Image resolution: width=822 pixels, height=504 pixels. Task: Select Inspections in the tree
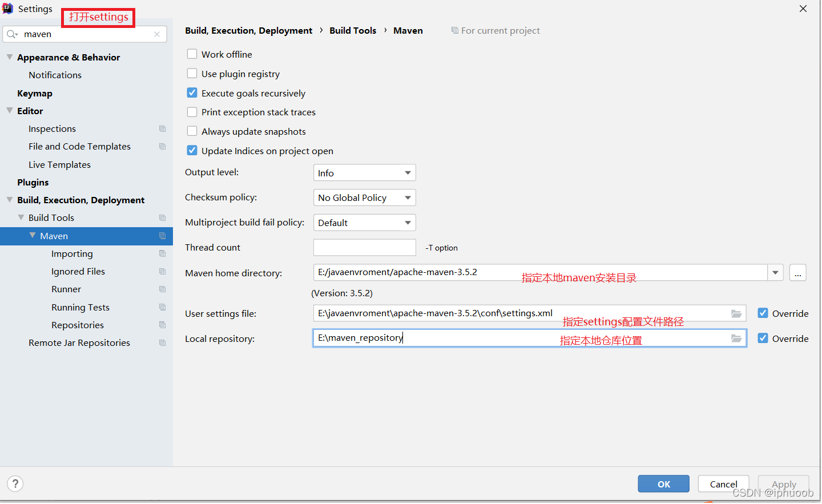[52, 129]
